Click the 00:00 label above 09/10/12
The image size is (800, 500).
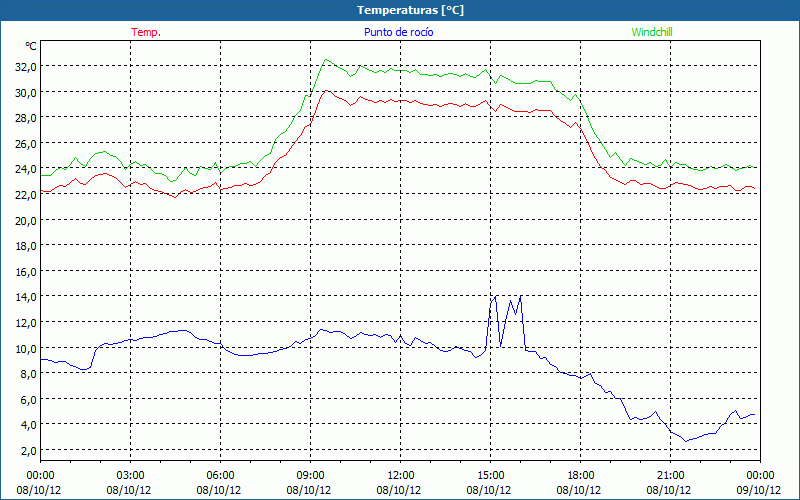760,476
